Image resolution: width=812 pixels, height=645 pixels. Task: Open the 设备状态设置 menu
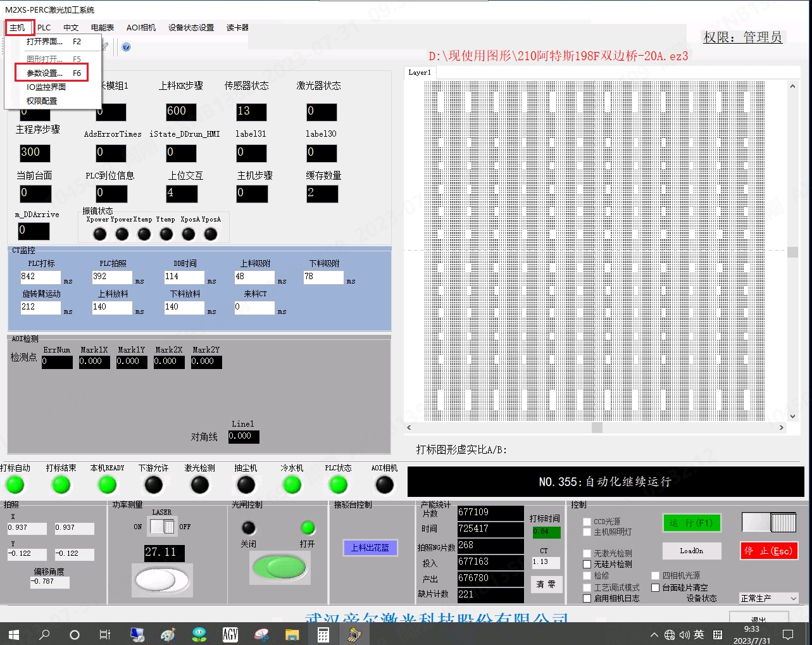point(191,28)
